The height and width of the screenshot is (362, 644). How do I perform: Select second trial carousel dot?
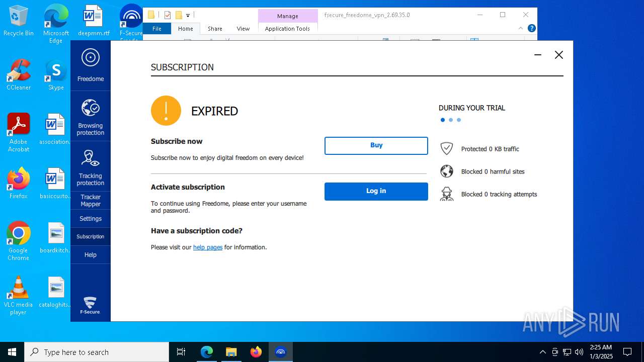[x=451, y=120]
